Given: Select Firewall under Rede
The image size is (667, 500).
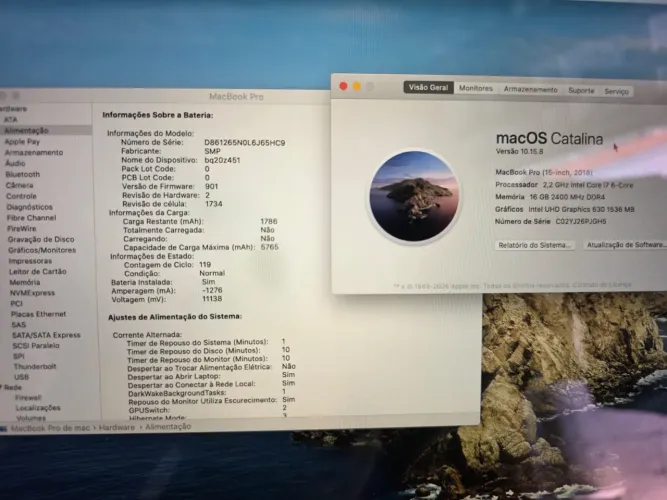Looking at the screenshot, I should point(28,397).
